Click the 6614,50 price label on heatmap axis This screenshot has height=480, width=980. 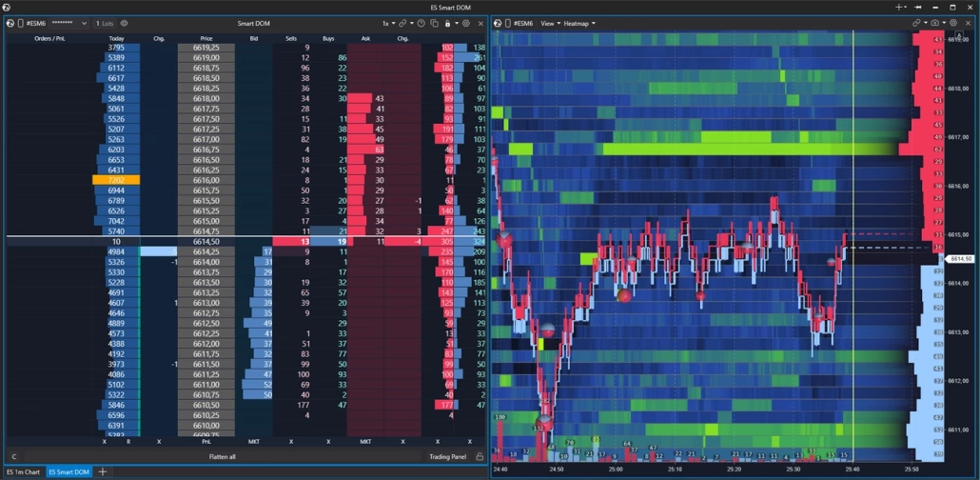tap(962, 258)
